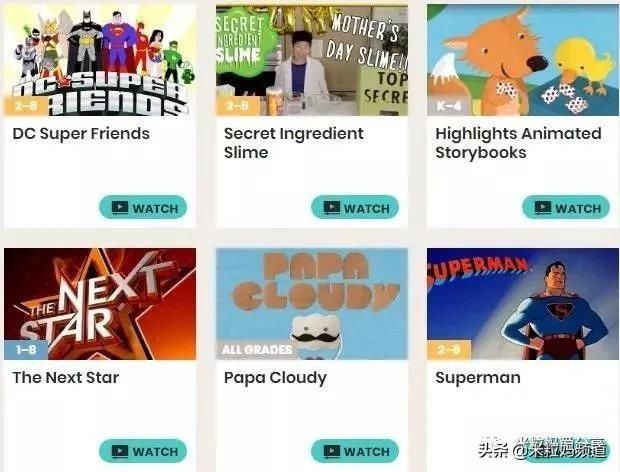Screen dimensions: 620x472
Task: Click the WATCH button for Secret Ingredient Slime
Action: pos(355,207)
